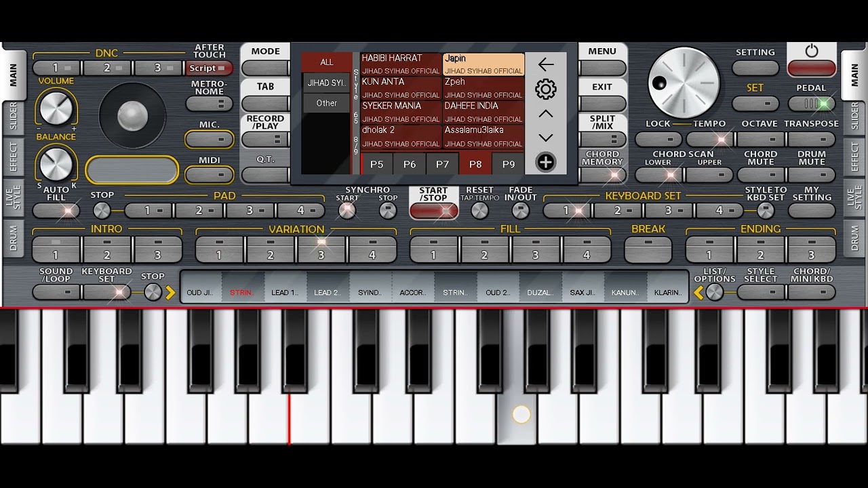Toggle Chord Memory
The height and width of the screenshot is (488, 868).
coord(602,175)
